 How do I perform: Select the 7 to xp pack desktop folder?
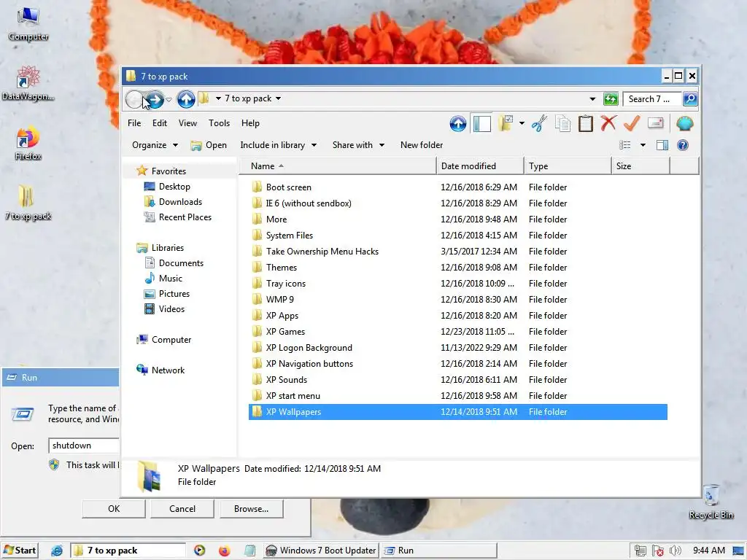tap(28, 203)
